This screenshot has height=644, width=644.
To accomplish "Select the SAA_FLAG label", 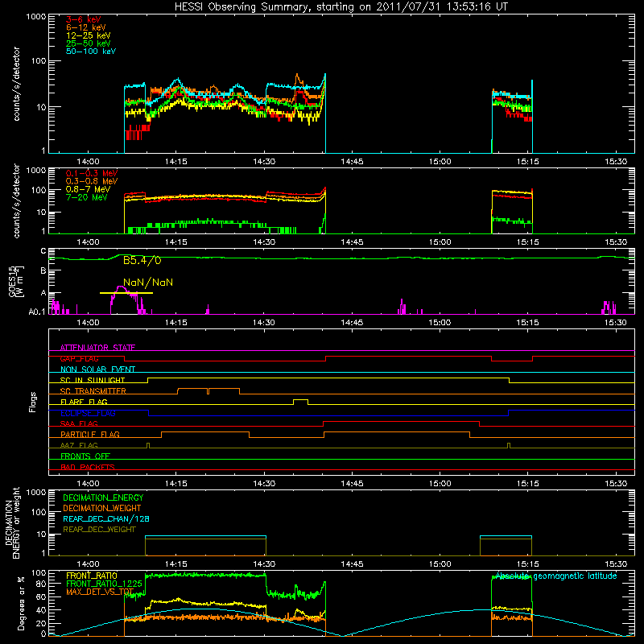I will pyautogui.click(x=79, y=423).
